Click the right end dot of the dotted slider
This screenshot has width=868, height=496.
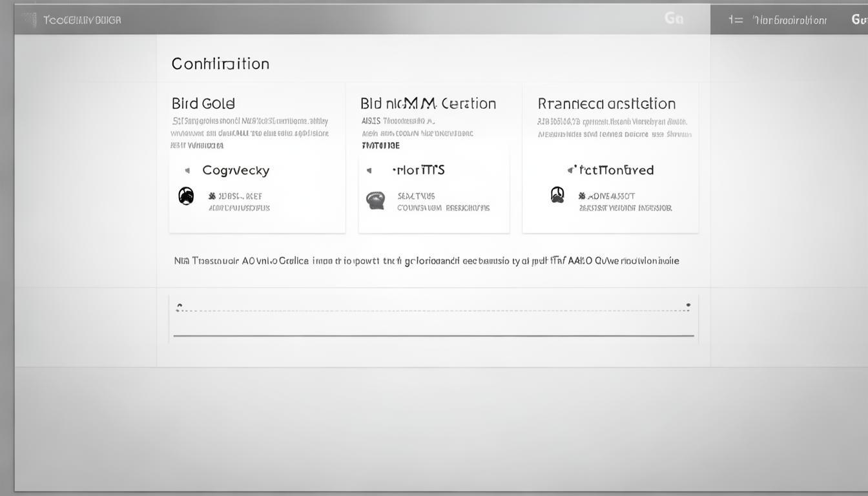pyautogui.click(x=688, y=305)
